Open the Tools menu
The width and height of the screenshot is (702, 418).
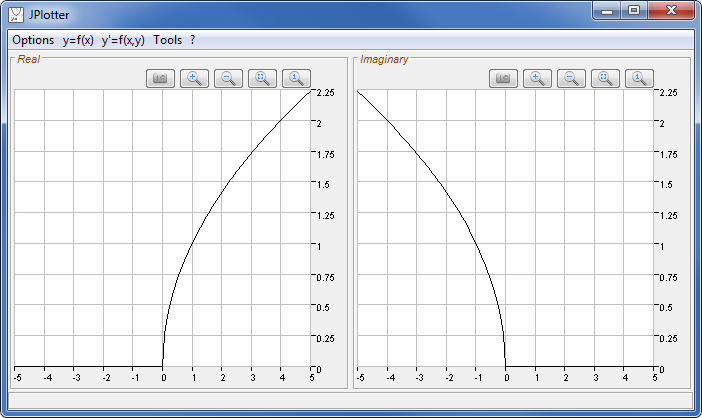coord(168,40)
